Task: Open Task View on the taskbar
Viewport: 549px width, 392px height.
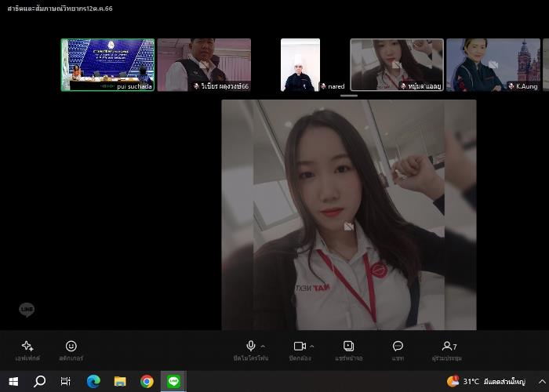Action: tap(66, 382)
